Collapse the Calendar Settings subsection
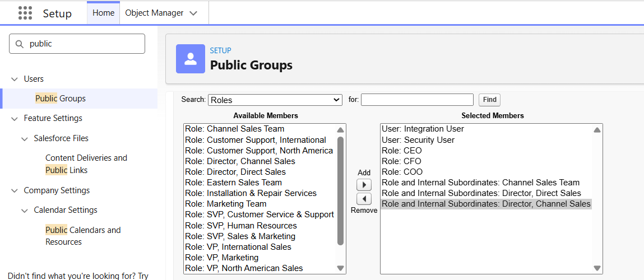 25,210
